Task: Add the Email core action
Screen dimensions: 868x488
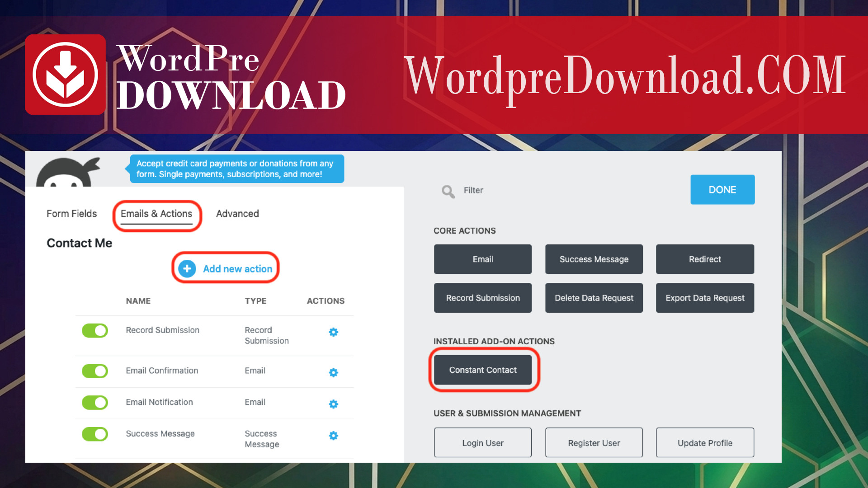Action: pyautogui.click(x=483, y=259)
